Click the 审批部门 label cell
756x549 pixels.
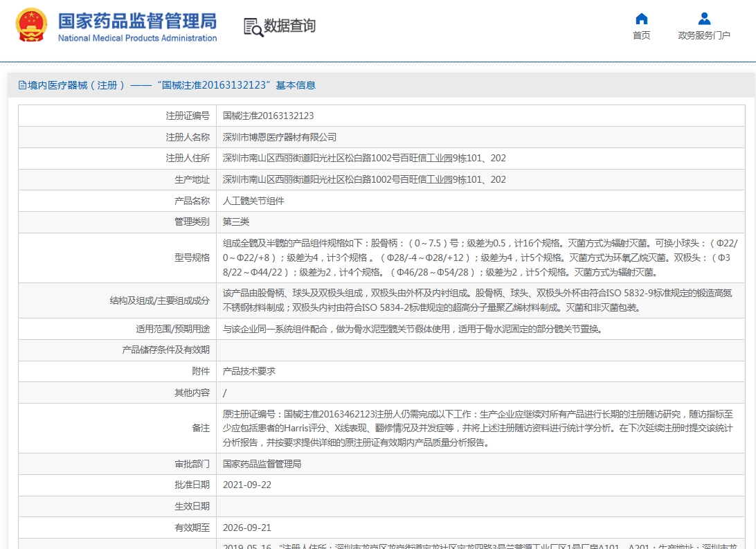click(x=117, y=464)
